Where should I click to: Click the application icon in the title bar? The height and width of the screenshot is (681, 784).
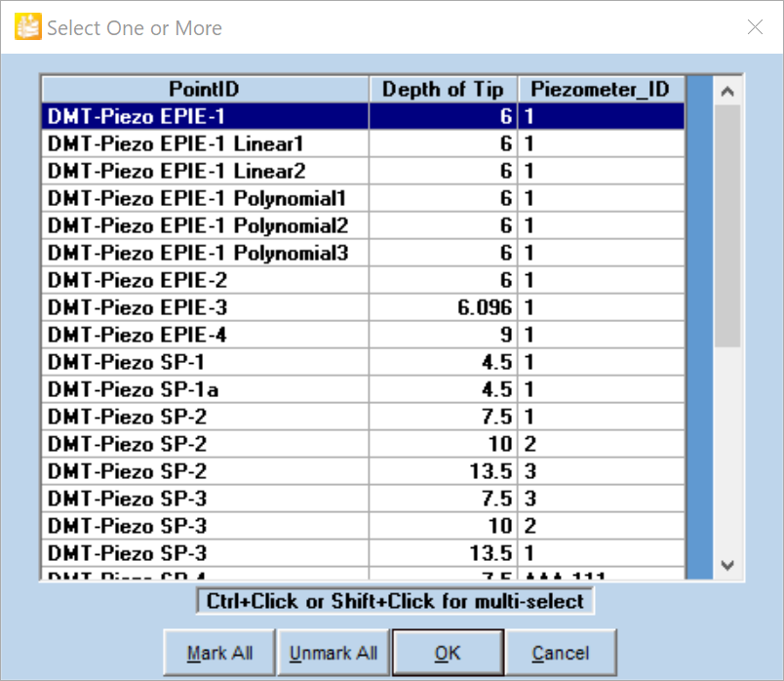coord(28,27)
